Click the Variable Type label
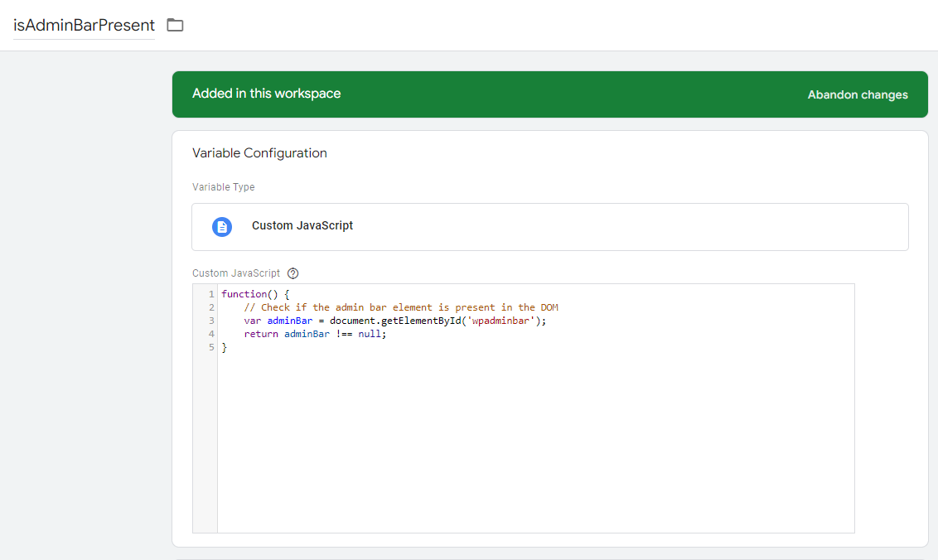The height and width of the screenshot is (560, 938). coord(224,187)
